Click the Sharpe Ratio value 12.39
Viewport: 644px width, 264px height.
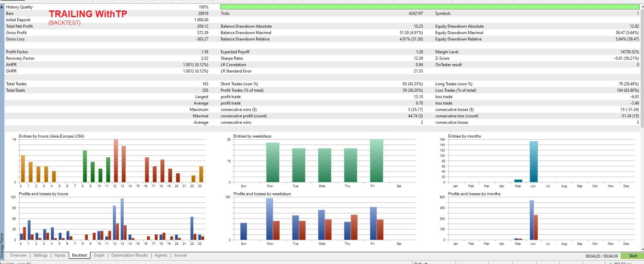pos(418,58)
